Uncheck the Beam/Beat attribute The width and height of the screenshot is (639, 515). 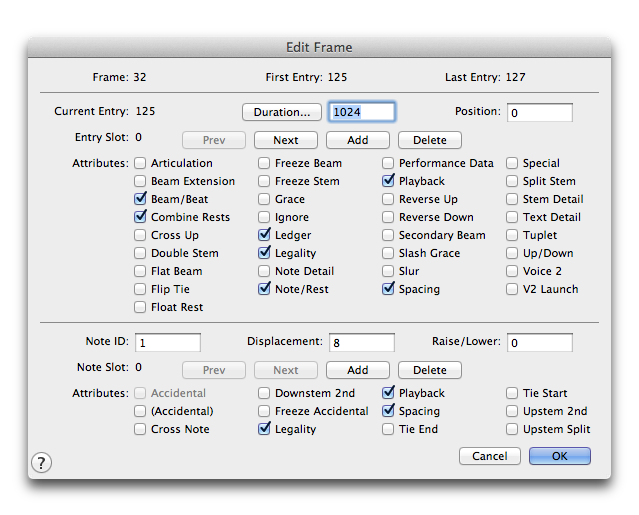point(140,199)
